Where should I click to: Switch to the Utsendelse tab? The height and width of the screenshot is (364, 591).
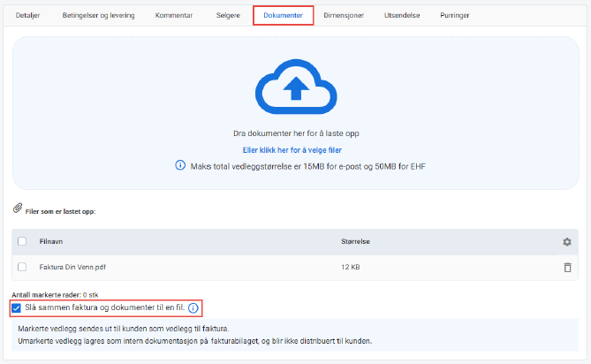click(x=403, y=16)
